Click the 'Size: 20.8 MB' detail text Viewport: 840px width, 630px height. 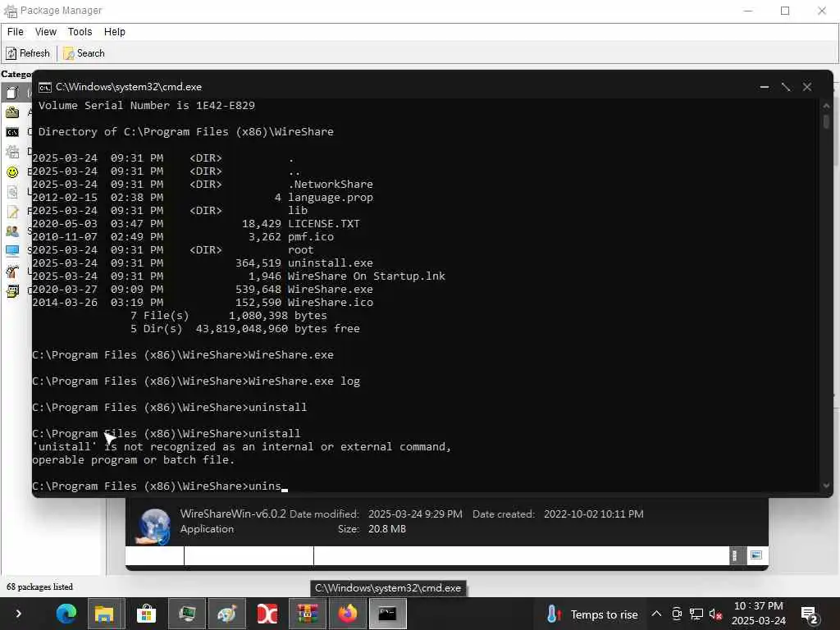(x=372, y=529)
